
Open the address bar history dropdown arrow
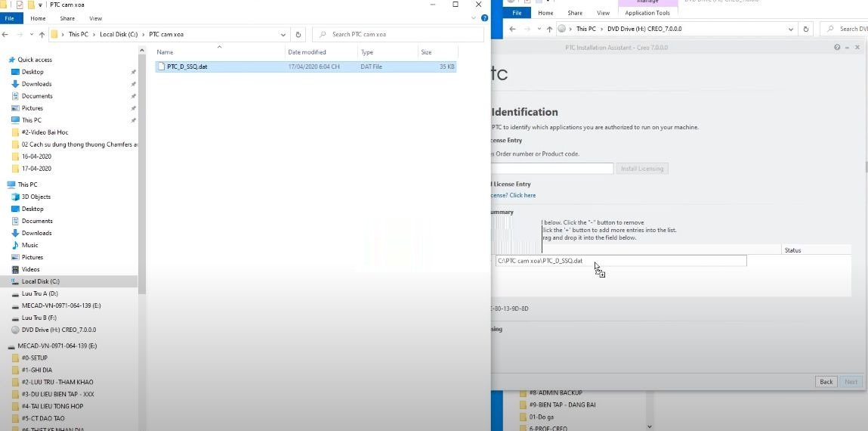point(283,34)
